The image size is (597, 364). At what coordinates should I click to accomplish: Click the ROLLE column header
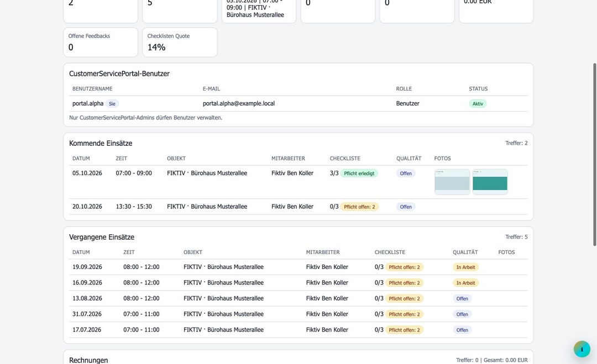(x=404, y=88)
